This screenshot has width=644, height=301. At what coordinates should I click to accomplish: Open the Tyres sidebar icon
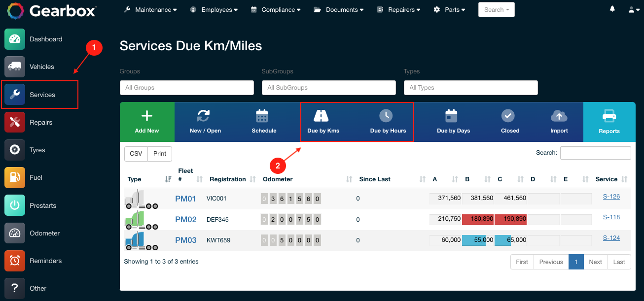tap(15, 150)
